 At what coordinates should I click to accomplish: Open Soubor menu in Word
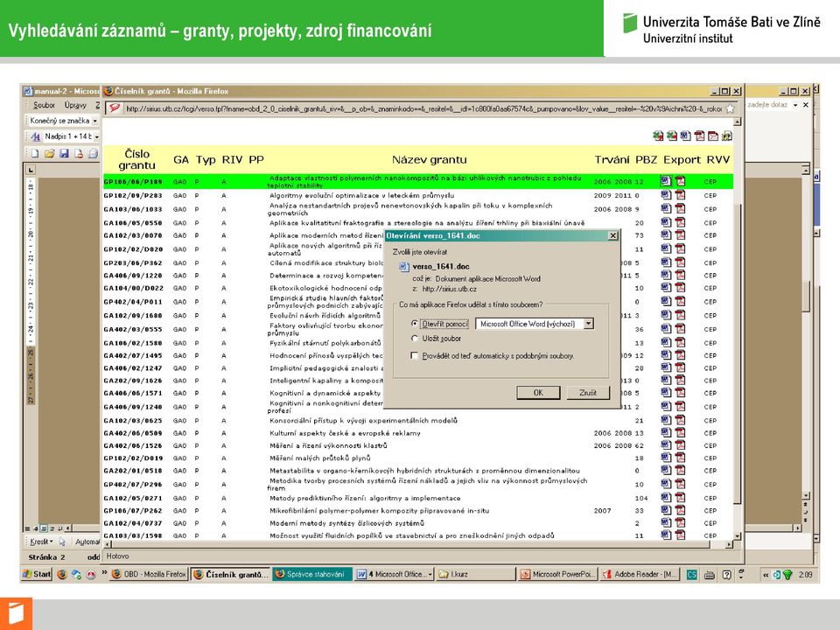(44, 106)
